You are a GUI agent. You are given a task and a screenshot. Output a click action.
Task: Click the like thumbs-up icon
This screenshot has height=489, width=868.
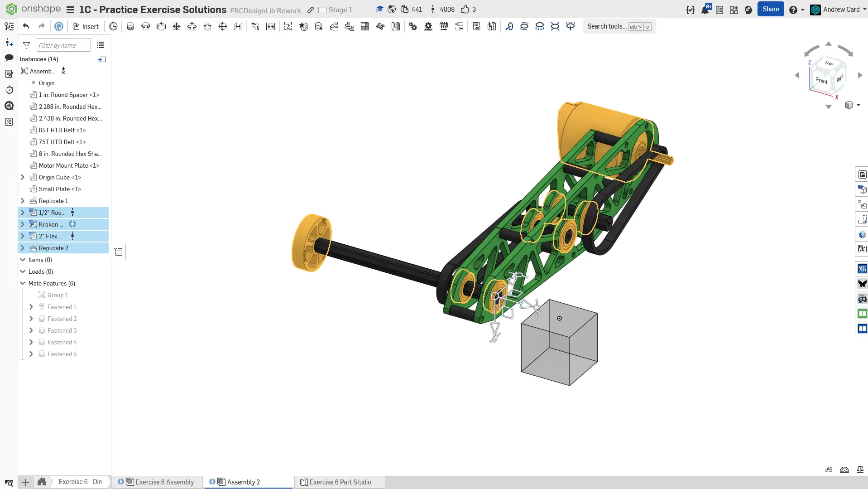tap(465, 10)
